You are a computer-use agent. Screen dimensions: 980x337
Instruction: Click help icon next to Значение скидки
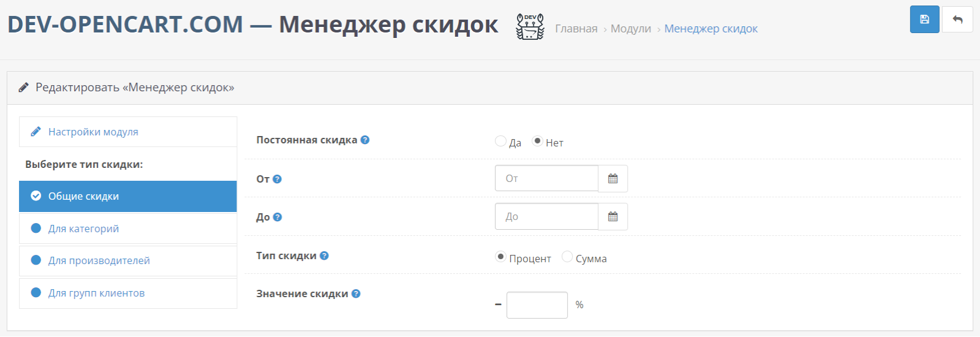(x=356, y=293)
